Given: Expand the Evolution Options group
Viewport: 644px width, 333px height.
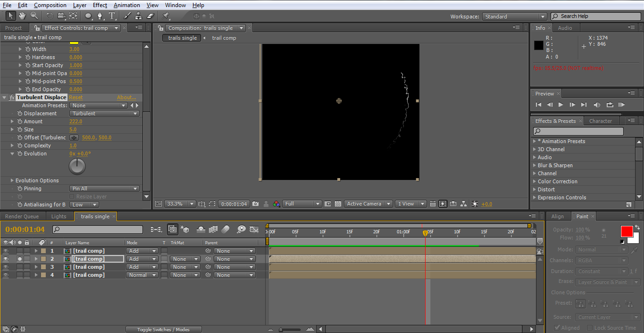Looking at the screenshot, I should point(12,180).
